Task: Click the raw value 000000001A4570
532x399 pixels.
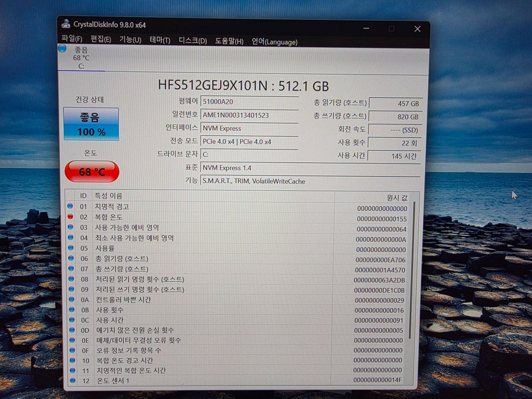Action: [x=380, y=270]
